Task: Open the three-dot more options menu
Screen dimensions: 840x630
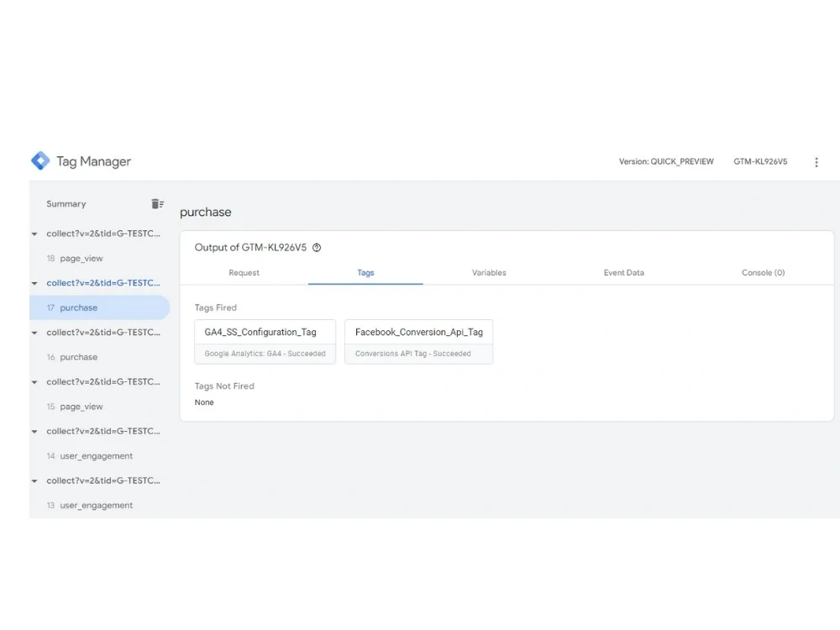Action: (x=816, y=162)
